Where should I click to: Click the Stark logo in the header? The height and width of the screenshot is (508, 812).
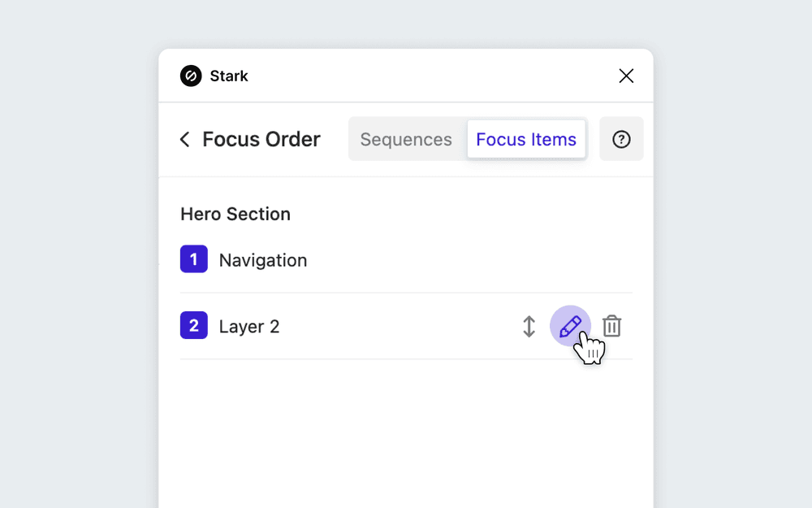[189, 76]
